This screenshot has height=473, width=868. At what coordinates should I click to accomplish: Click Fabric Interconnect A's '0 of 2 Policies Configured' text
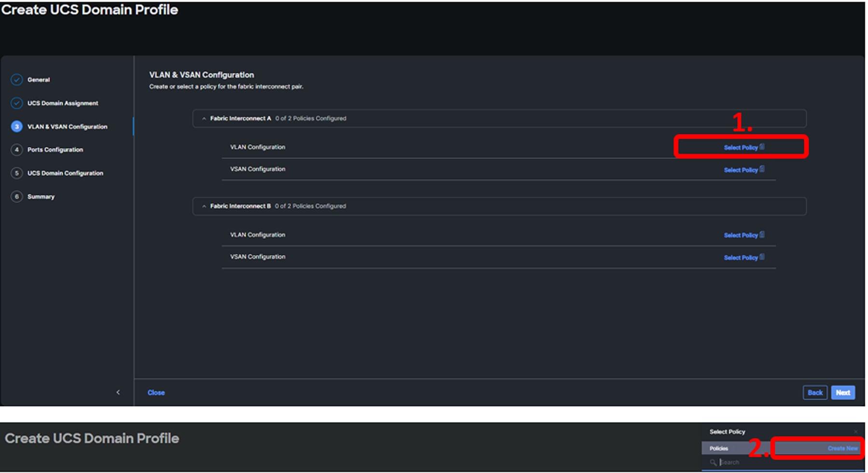(x=311, y=119)
